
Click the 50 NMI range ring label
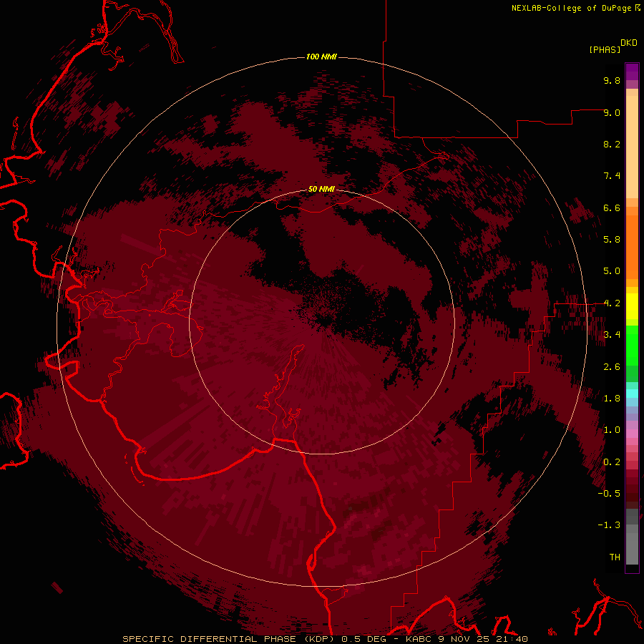[x=321, y=189]
